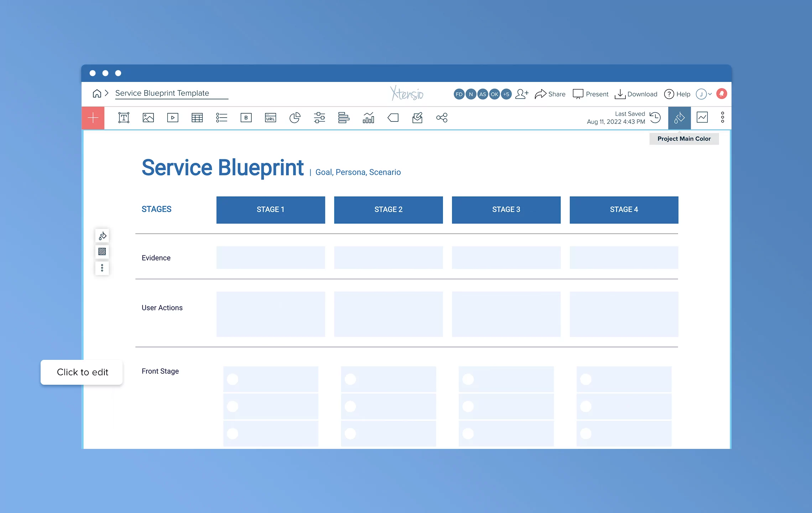Open version history with the clock icon
The image size is (812, 513).
pos(655,118)
